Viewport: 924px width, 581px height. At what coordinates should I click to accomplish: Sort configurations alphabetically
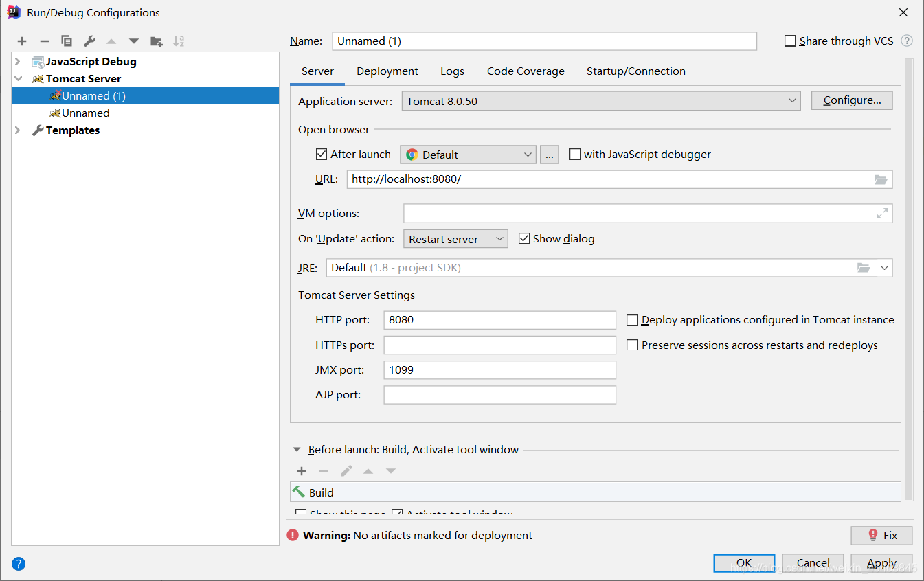coord(179,41)
